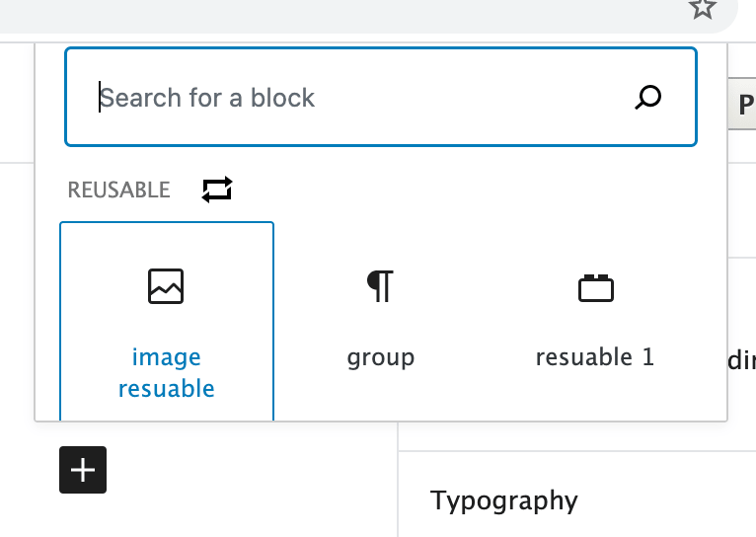
Task: Click the block icon above resuable 1
Action: tap(596, 288)
